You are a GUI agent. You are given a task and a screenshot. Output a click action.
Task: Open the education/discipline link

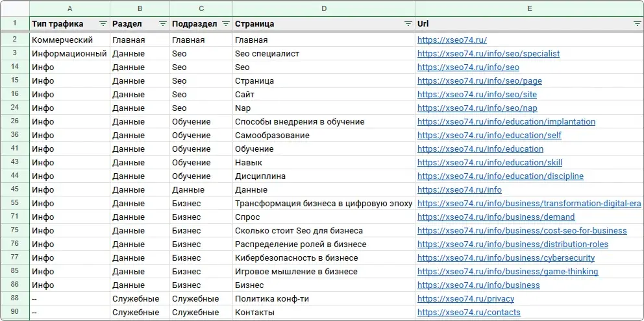pyautogui.click(x=501, y=176)
